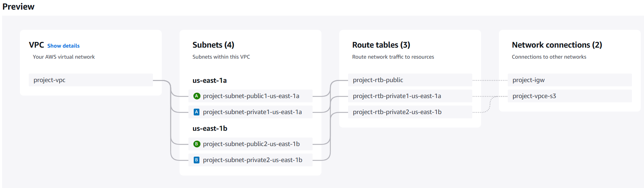The height and width of the screenshot is (188, 644).
Task: Click blue A icon for private1 subnet
Action: click(x=197, y=112)
